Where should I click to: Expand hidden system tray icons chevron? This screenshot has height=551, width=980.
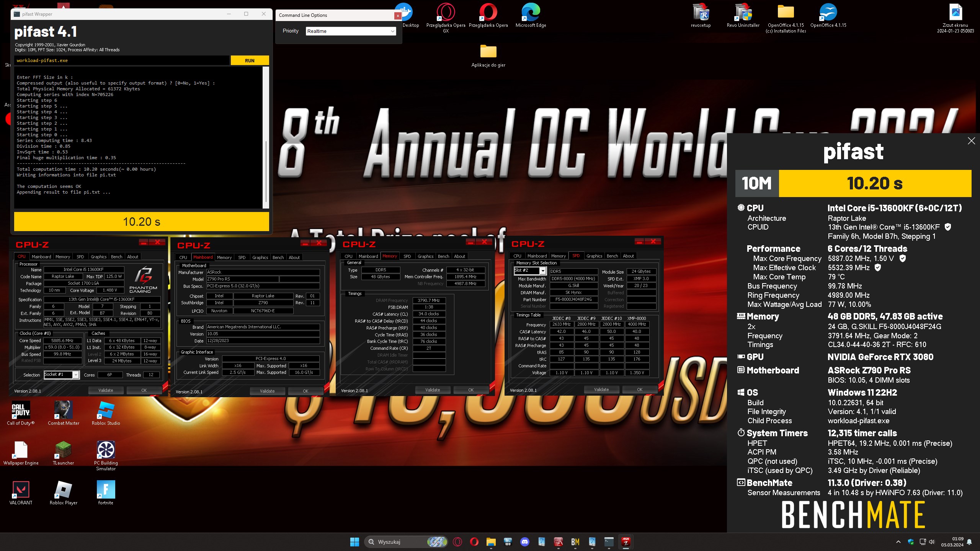pyautogui.click(x=898, y=541)
